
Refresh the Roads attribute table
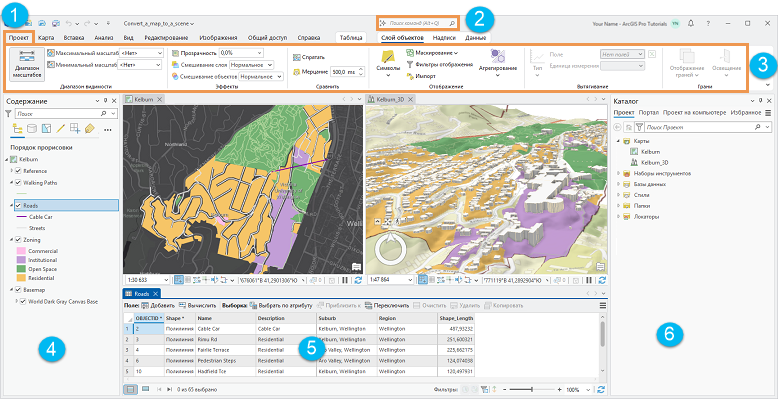point(602,390)
